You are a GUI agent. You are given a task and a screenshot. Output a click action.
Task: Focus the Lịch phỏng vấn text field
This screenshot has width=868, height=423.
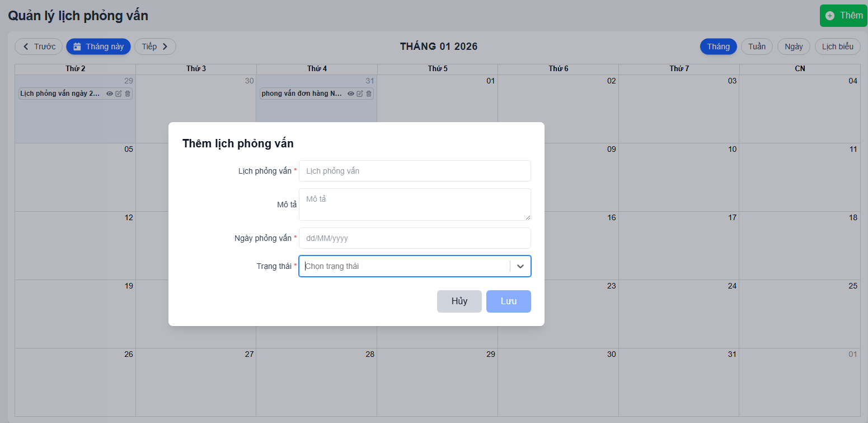tap(415, 171)
